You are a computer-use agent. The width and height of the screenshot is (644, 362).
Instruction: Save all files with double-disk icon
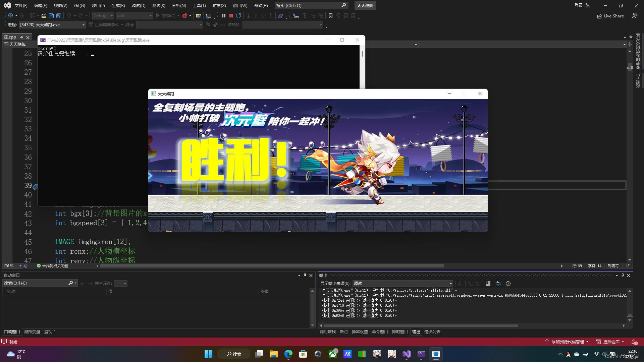click(x=59, y=16)
